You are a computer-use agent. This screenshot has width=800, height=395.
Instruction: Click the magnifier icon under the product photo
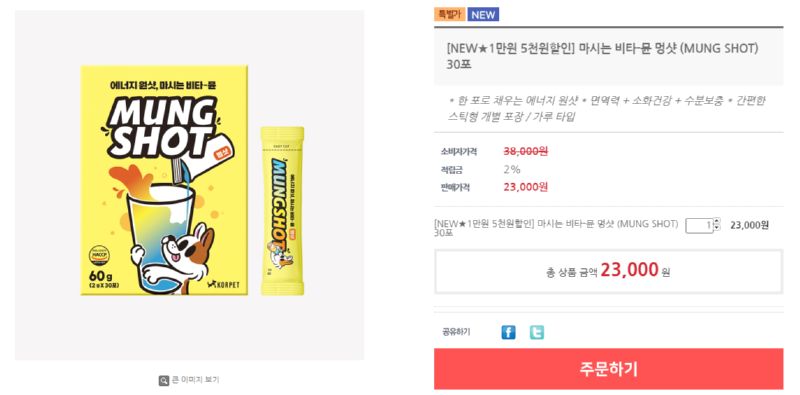coord(164,380)
